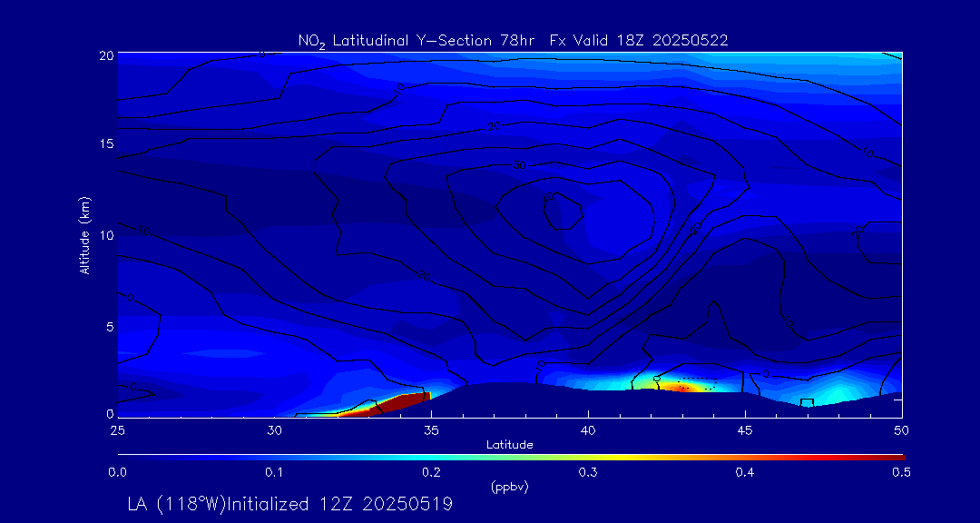Click the 'LA (118°W)Initialized 12Z 20250519' caption
This screenshot has width=980, height=523.
tap(290, 504)
